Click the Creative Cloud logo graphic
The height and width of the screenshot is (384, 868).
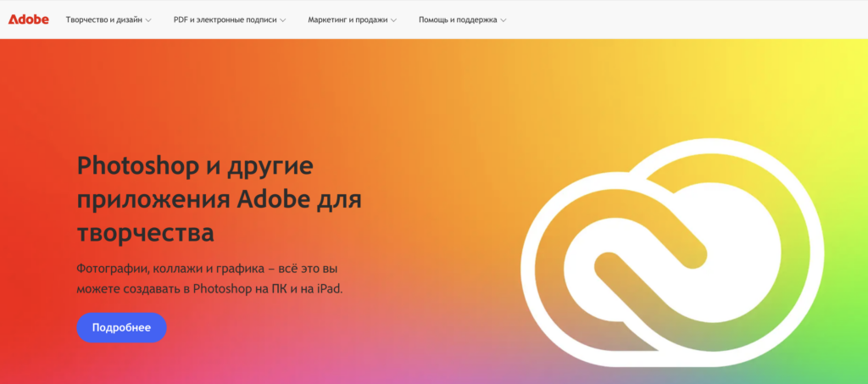coord(672,253)
